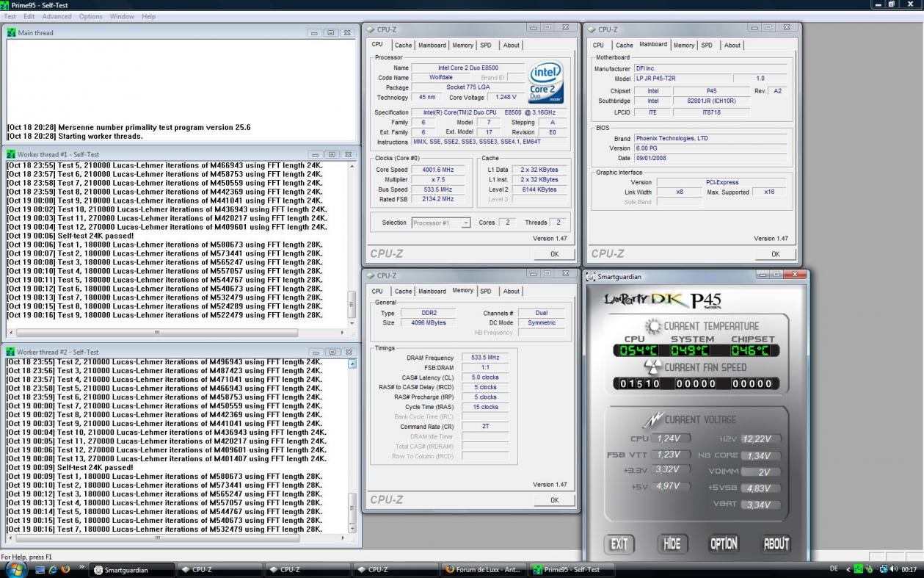Click the volume tray icon
The height and width of the screenshot is (578, 924).
894,569
